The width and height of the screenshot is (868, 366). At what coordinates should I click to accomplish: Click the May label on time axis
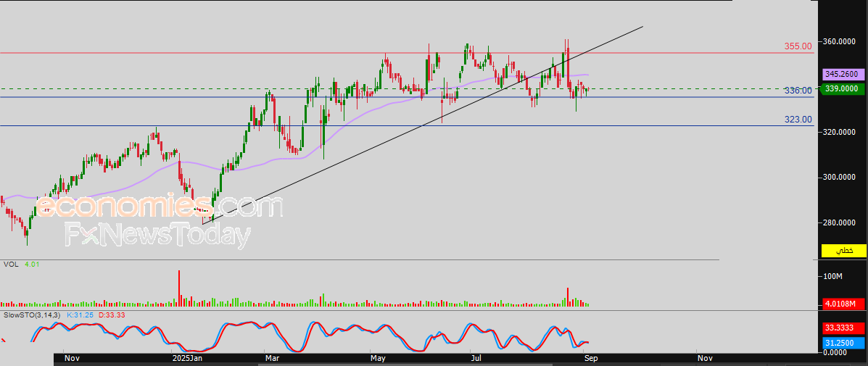378,358
